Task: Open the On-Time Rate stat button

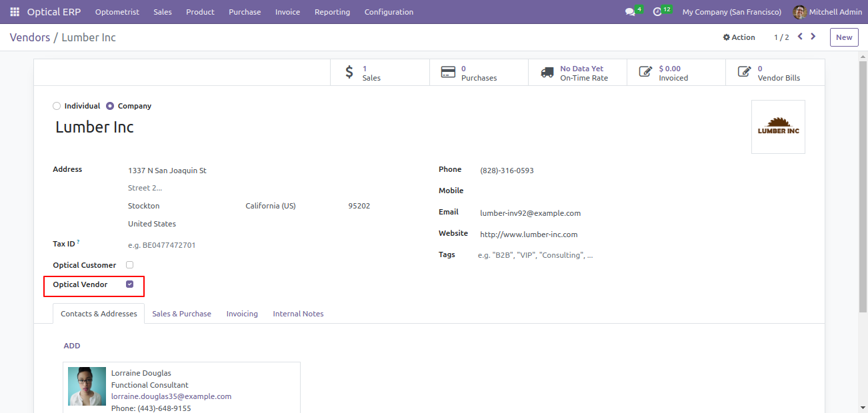Action: [x=577, y=73]
